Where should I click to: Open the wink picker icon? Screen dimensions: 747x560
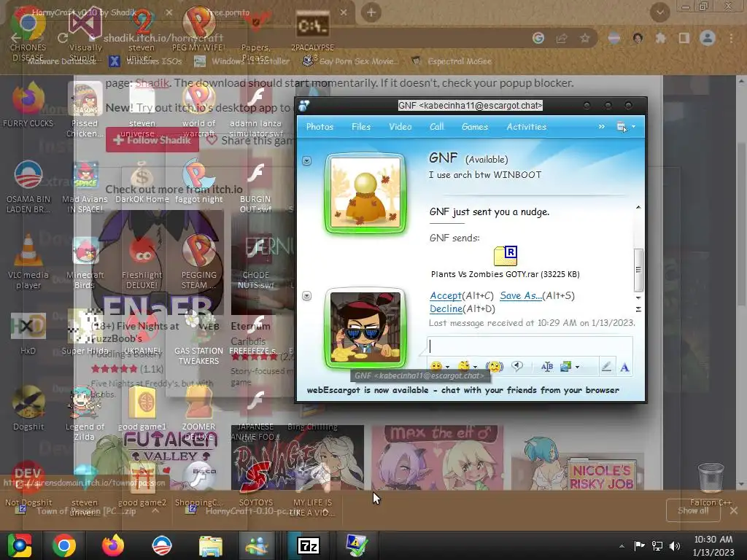[463, 367]
